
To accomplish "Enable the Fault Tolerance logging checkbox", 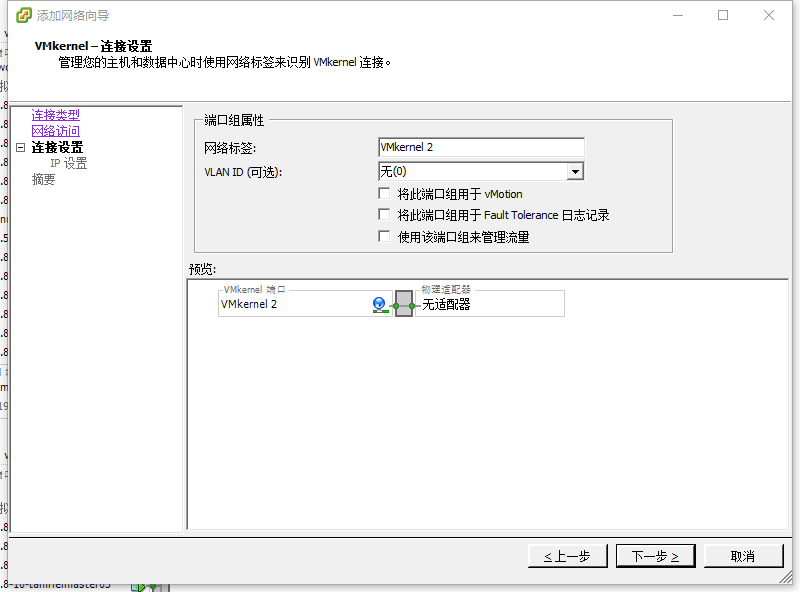I will click(384, 215).
